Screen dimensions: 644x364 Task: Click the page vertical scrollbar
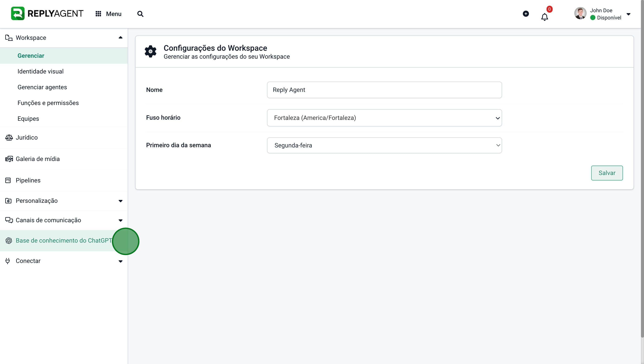tap(642, 169)
